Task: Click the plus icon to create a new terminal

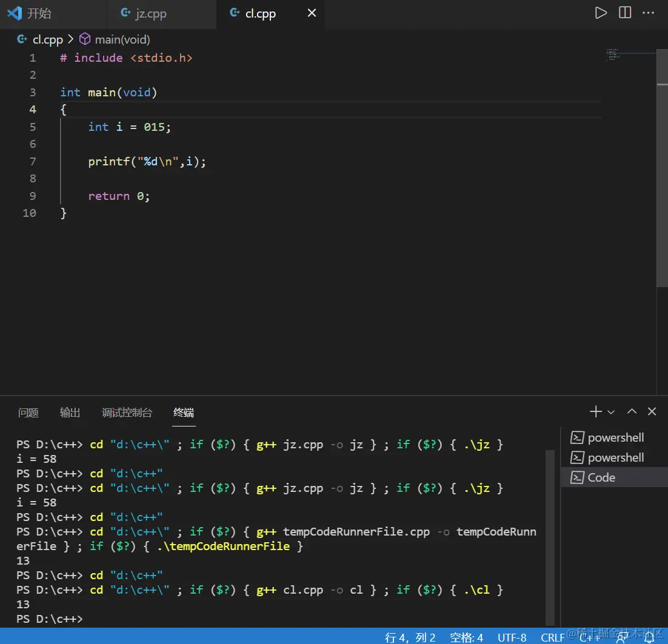Action: coord(595,411)
